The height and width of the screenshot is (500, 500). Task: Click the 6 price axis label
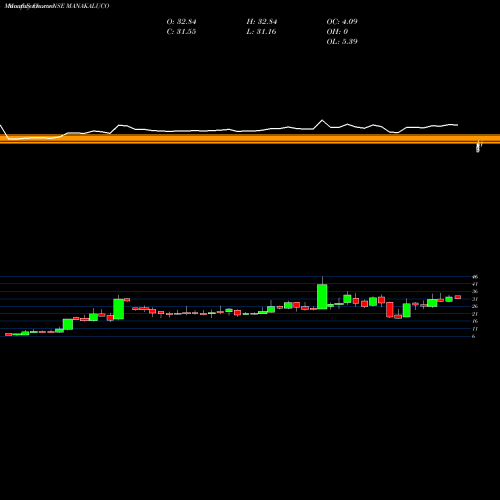pyautogui.click(x=474, y=336)
